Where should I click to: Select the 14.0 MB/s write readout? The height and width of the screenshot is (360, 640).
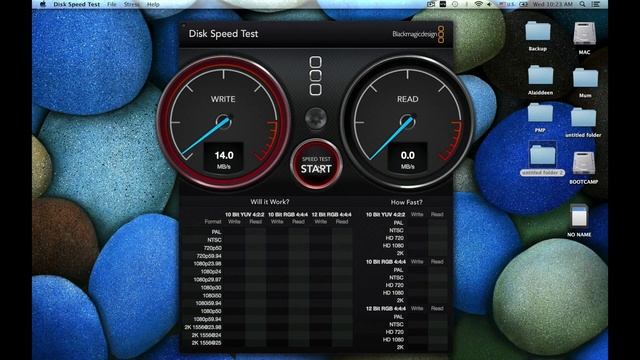224,157
